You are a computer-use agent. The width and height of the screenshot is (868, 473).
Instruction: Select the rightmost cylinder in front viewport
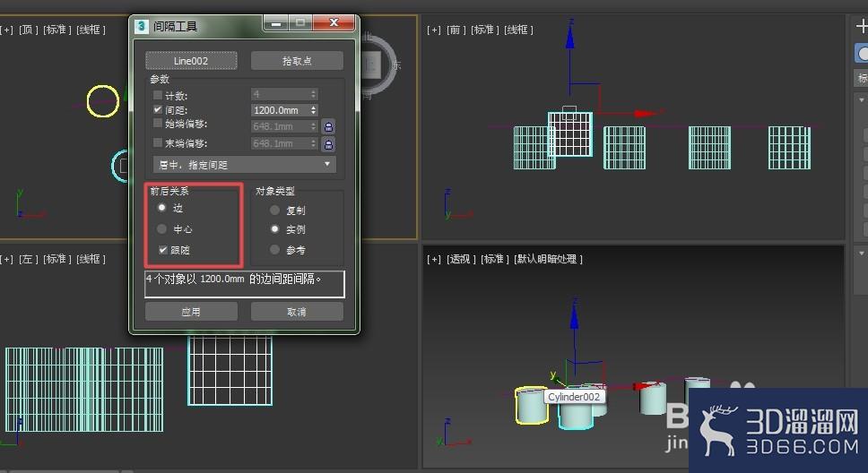coord(789,148)
